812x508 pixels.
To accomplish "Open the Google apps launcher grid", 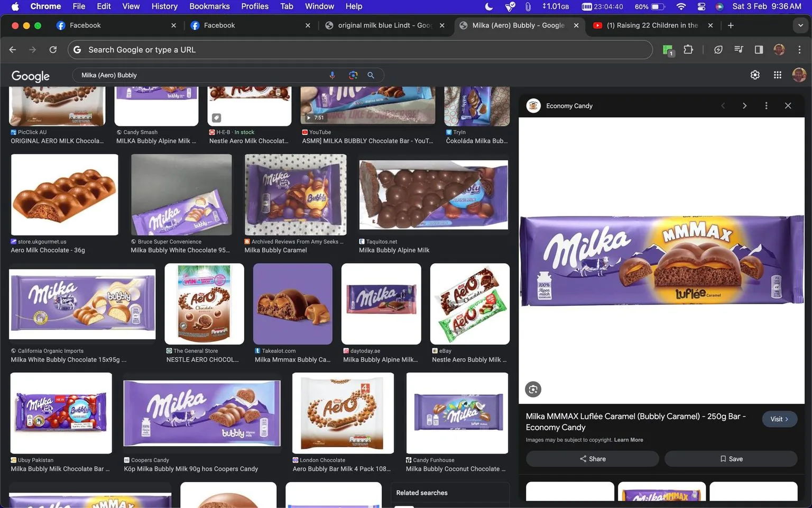I will [x=777, y=75].
